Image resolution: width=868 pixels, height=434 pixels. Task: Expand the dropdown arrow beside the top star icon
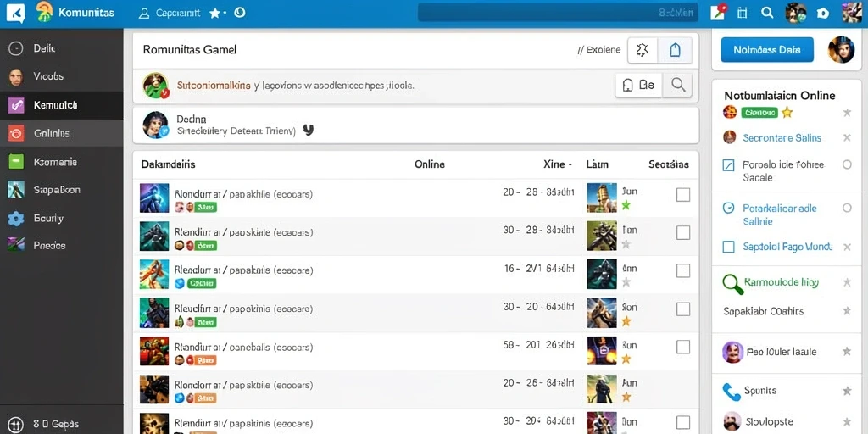225,14
